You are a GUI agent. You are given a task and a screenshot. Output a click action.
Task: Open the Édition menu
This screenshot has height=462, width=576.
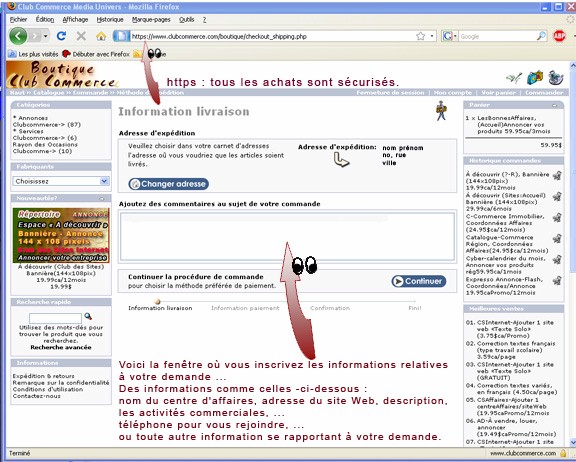pyautogui.click(x=45, y=19)
